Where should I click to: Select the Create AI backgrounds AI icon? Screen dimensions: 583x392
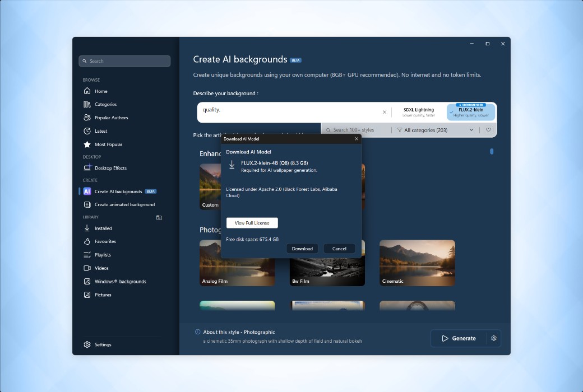click(87, 192)
